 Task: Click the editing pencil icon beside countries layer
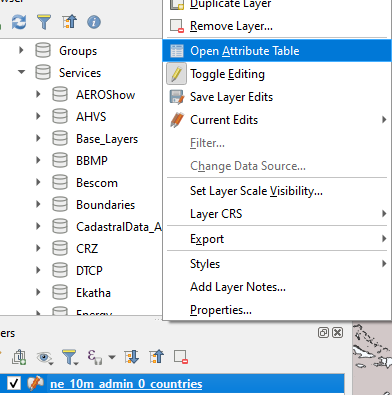pyautogui.click(x=35, y=384)
